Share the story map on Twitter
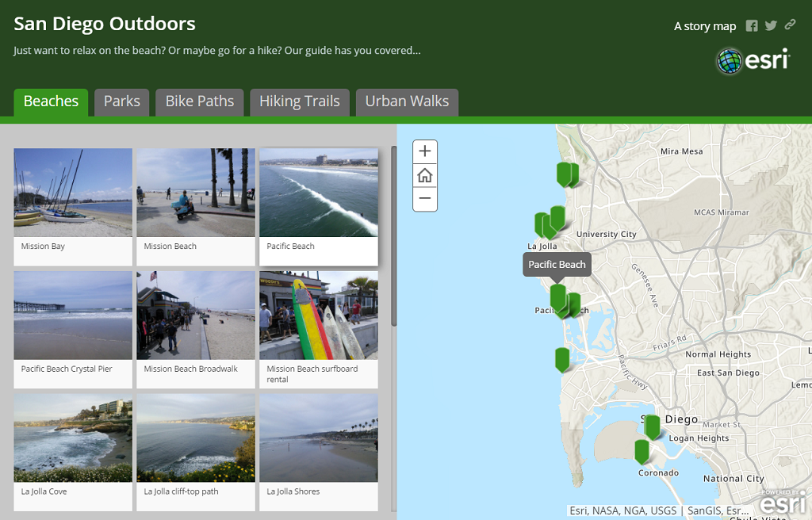Screen dimensions: 812x520 pyautogui.click(x=771, y=25)
